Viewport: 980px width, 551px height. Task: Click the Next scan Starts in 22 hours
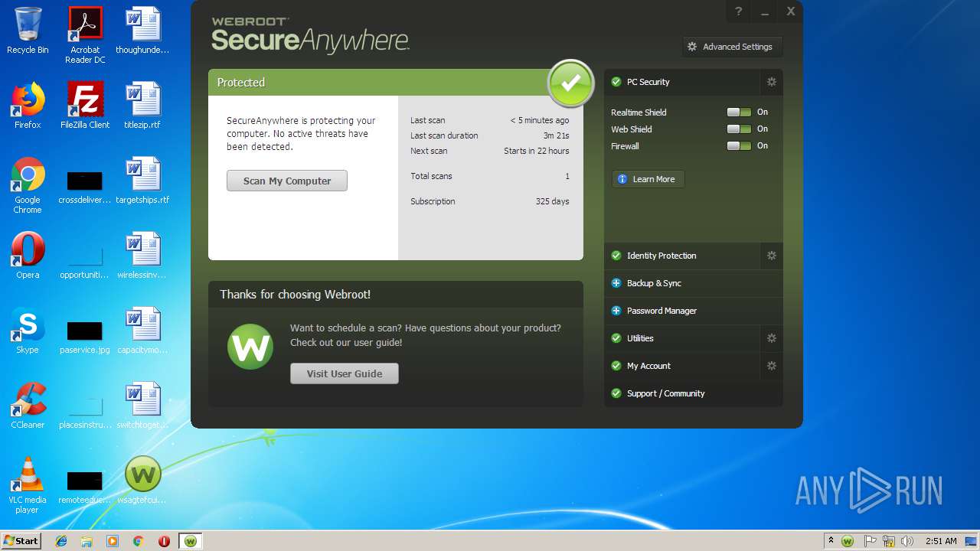click(x=490, y=151)
